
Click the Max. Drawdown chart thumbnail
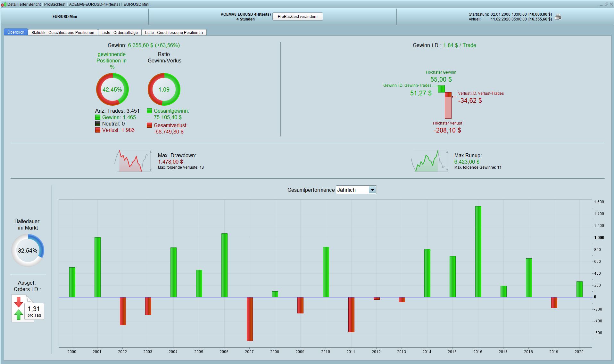(133, 161)
